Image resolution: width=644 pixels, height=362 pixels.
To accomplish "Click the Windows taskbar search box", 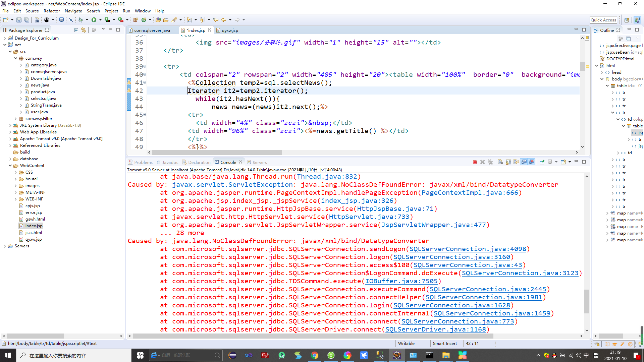I will (73, 355).
